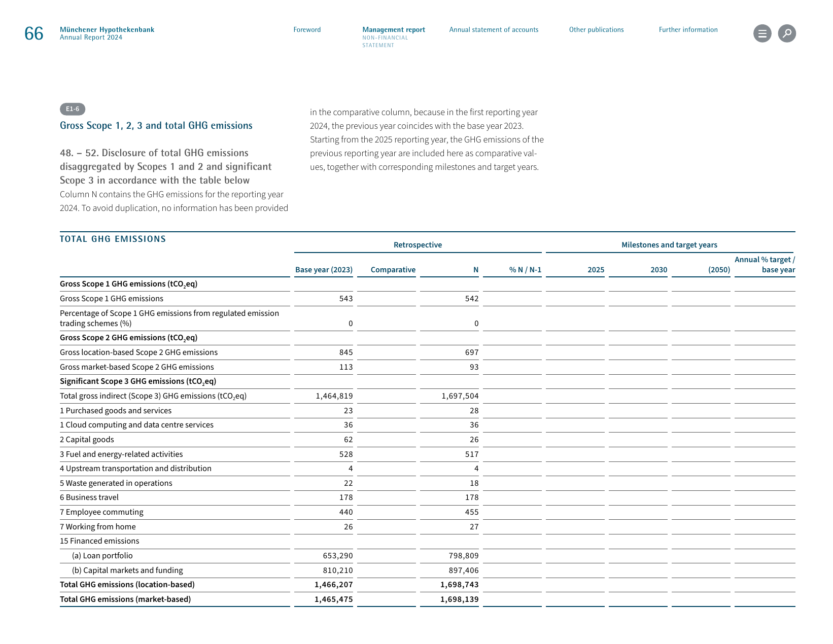The width and height of the screenshot is (833, 644).
Task: Select the Base year (2023) column header
Action: click(324, 270)
